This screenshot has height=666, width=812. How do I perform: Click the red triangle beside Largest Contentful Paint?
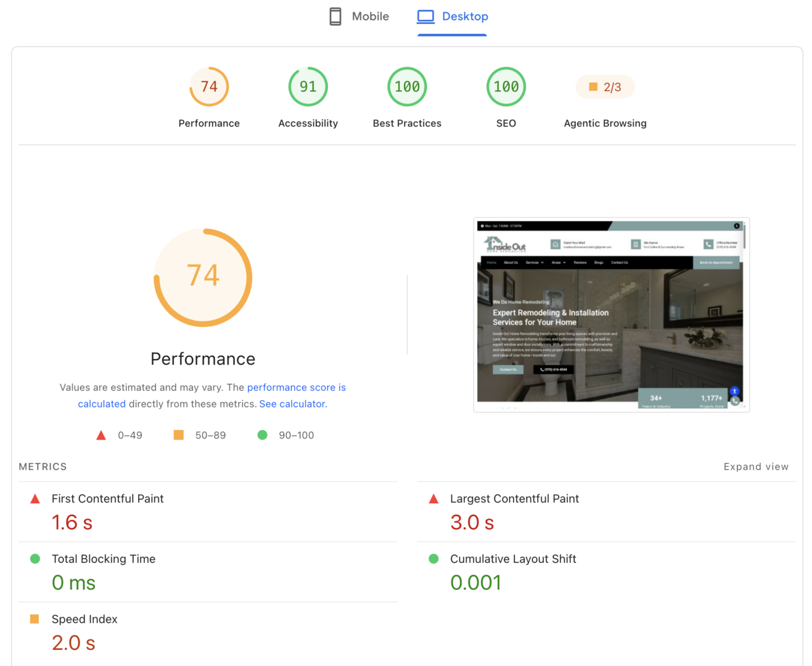pyautogui.click(x=433, y=499)
